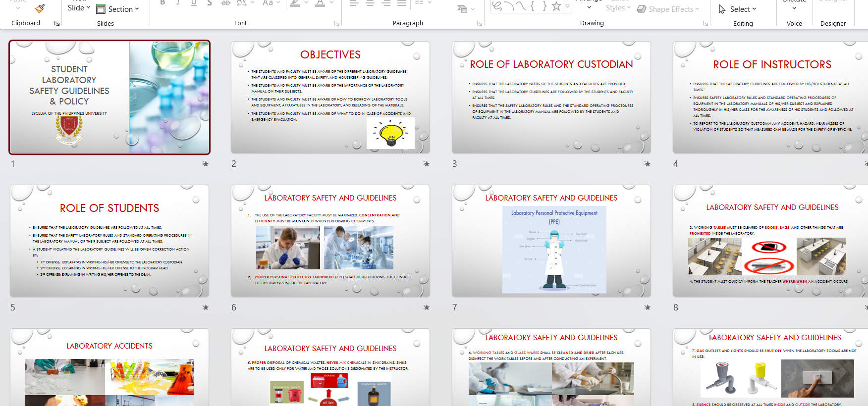The height and width of the screenshot is (406, 868).
Task: Click the animation star under slide 7
Action: click(x=647, y=307)
